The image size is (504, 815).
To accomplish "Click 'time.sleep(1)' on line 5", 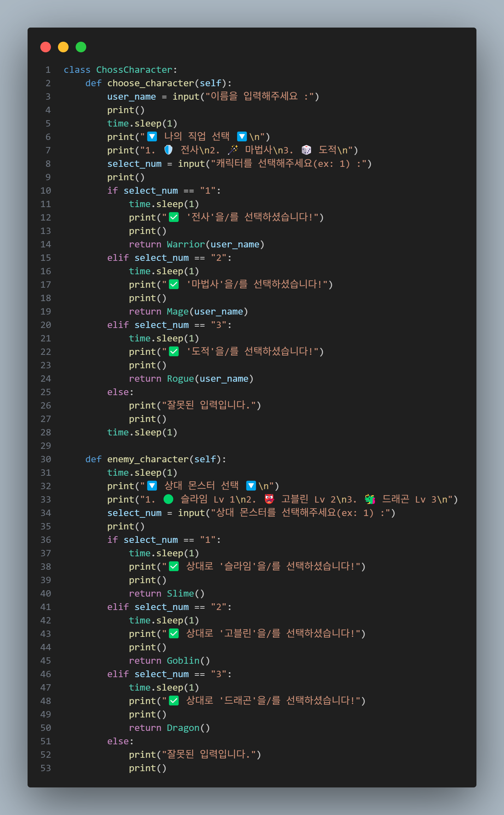I will click(x=142, y=123).
